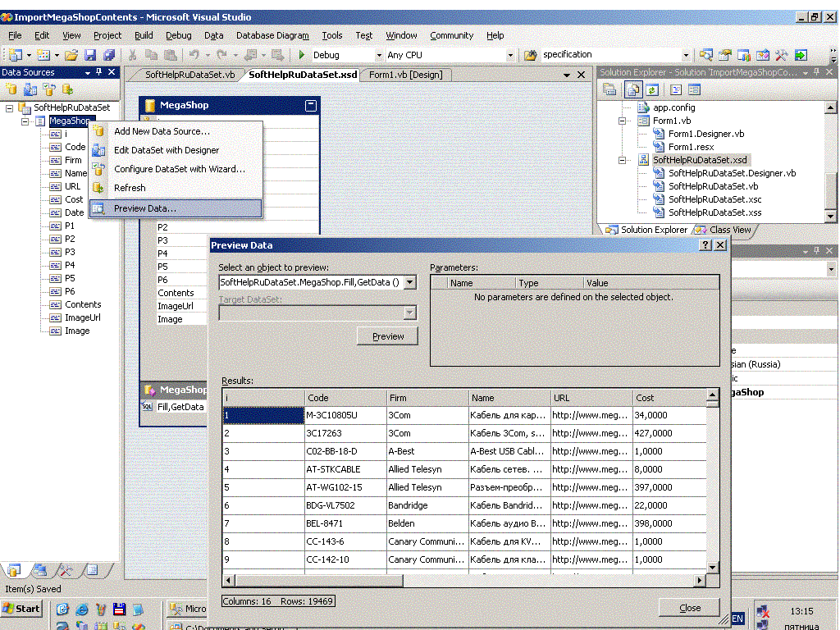The width and height of the screenshot is (840, 630).
Task: Open the active documents list arrow beside tabs
Action: tap(566, 75)
